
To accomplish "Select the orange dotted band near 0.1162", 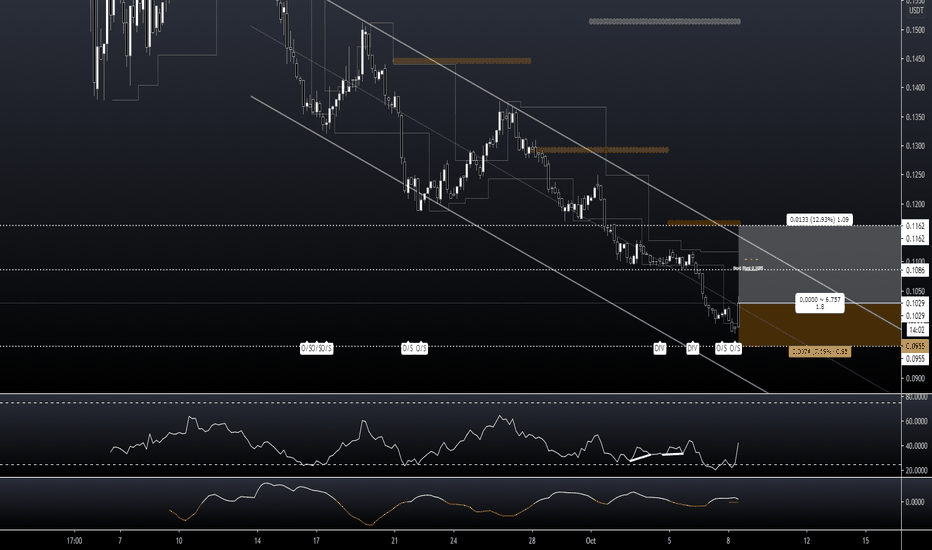I will point(704,223).
